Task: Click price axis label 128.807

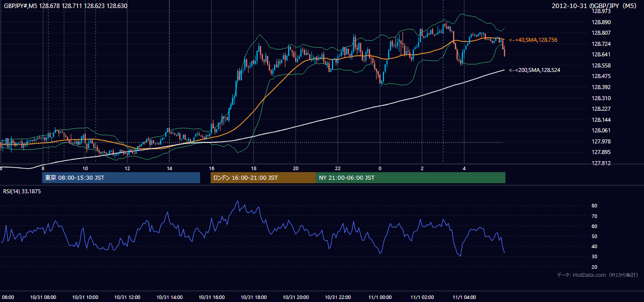Action: [x=601, y=33]
